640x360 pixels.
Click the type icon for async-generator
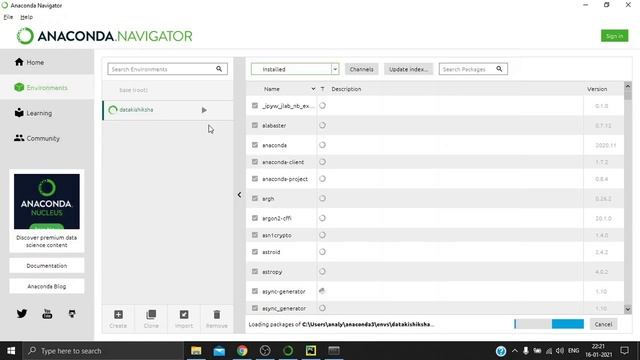pyautogui.click(x=322, y=291)
